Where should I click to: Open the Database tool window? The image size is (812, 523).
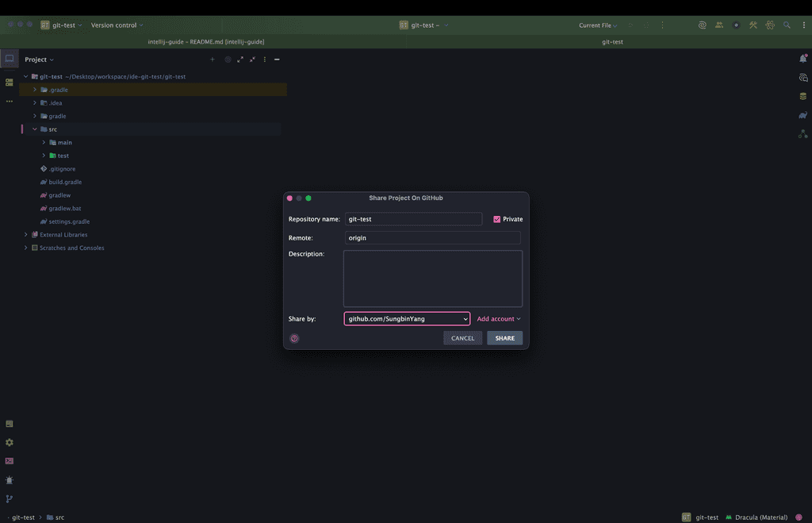(803, 96)
